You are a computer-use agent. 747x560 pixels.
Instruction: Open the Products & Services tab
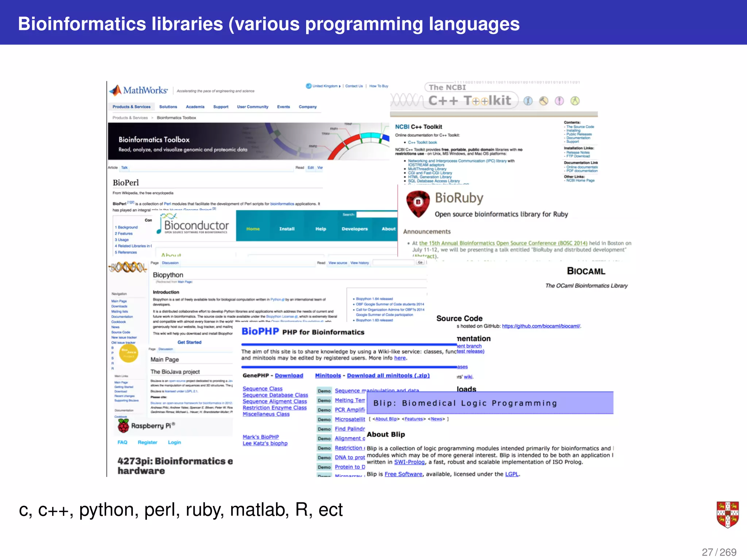[x=131, y=107]
